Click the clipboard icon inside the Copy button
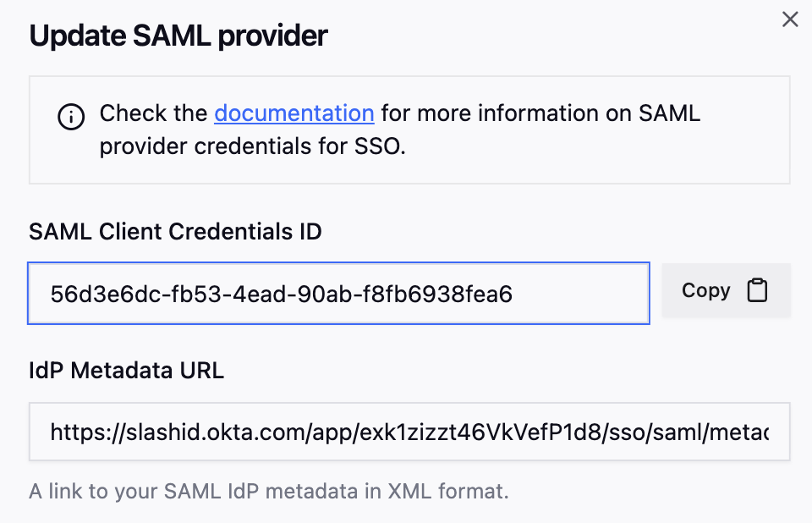Image resolution: width=812 pixels, height=523 pixels. [x=758, y=290]
